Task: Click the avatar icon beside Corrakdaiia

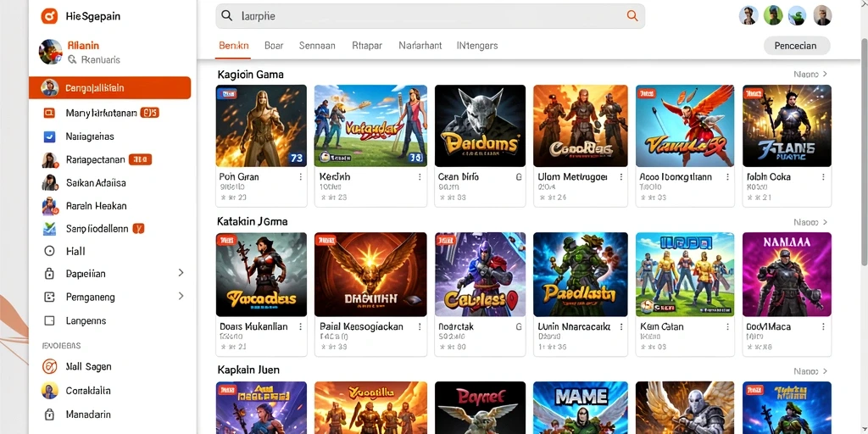Action: click(49, 390)
